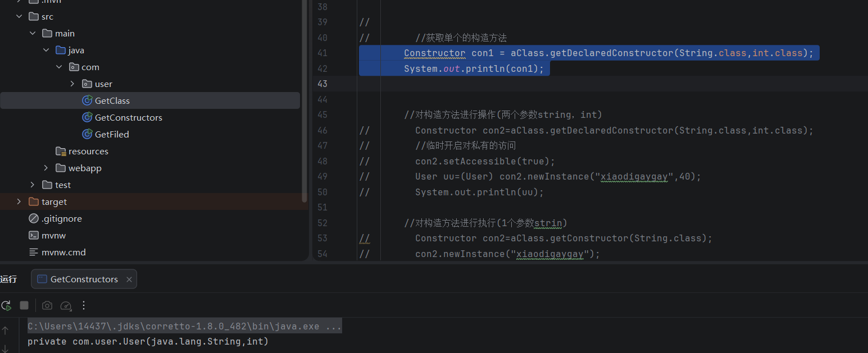The height and width of the screenshot is (353, 868).
Task: Open the mvnw script file
Action: click(x=54, y=236)
